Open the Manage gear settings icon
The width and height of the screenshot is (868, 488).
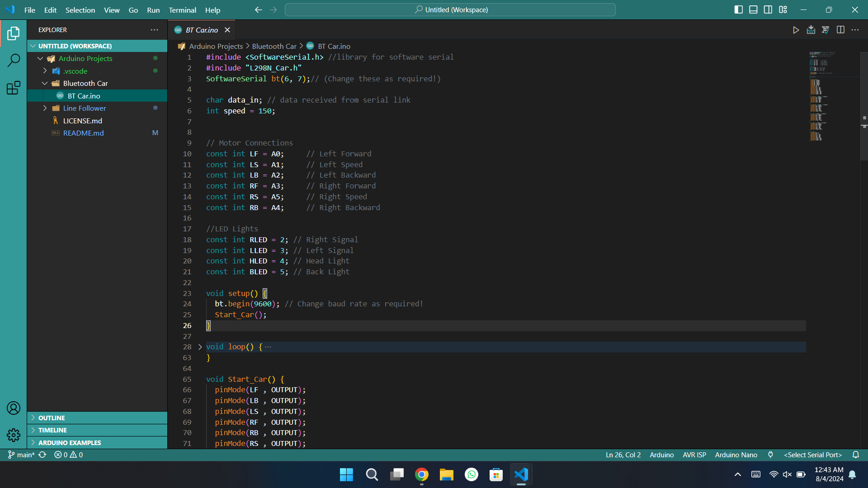[x=14, y=435]
